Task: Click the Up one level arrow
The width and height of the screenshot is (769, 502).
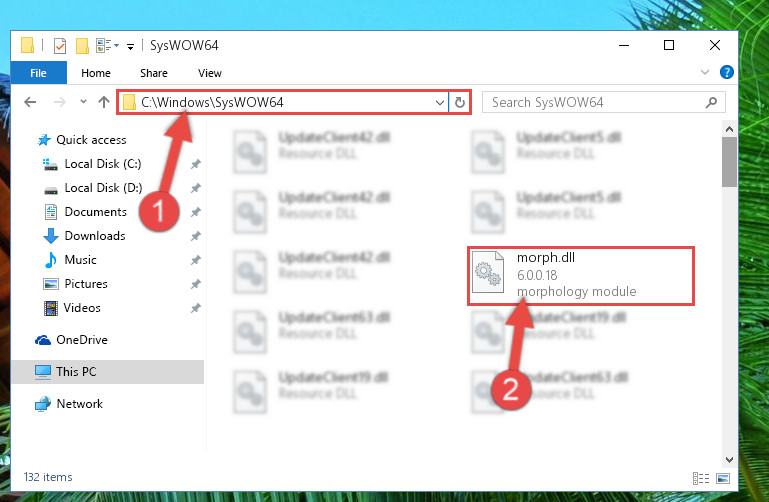Action: click(x=103, y=102)
